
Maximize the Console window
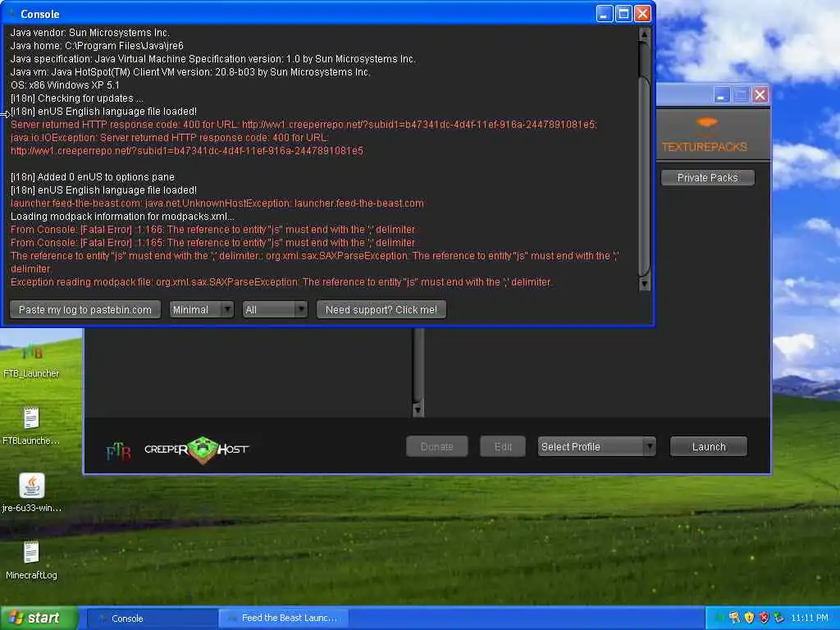click(x=623, y=14)
